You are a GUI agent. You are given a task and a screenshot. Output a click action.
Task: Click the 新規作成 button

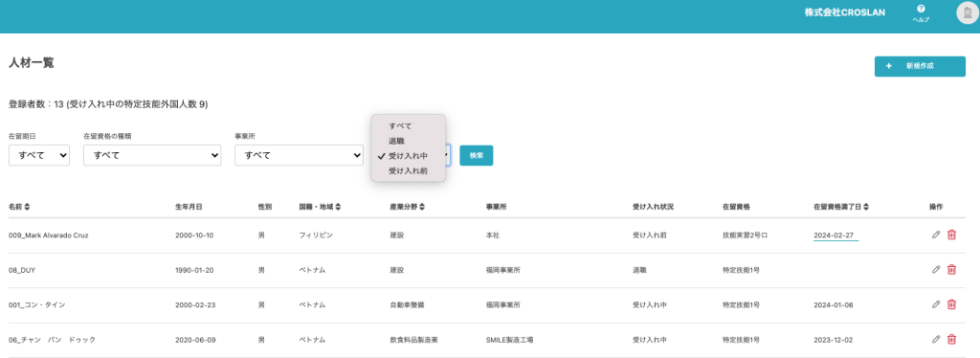pos(920,66)
